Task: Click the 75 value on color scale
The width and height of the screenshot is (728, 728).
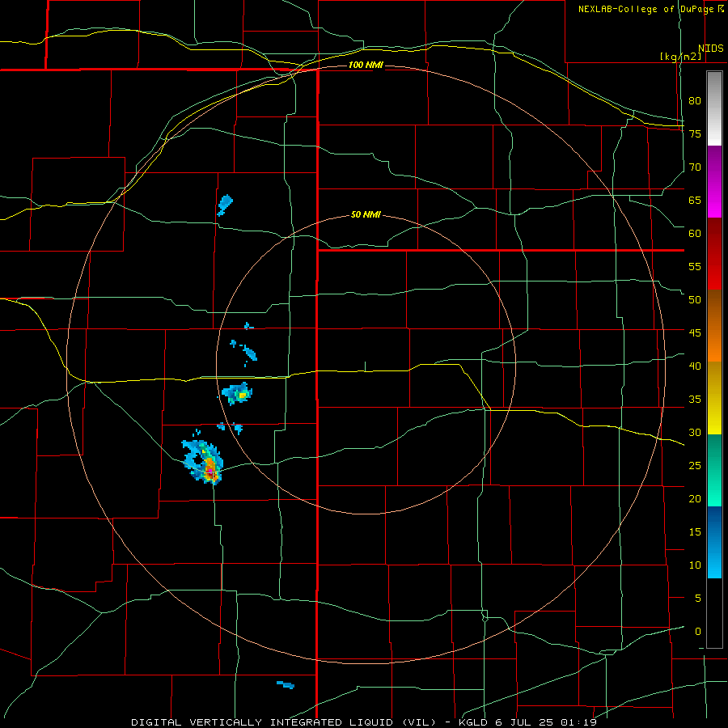Action: point(695,133)
